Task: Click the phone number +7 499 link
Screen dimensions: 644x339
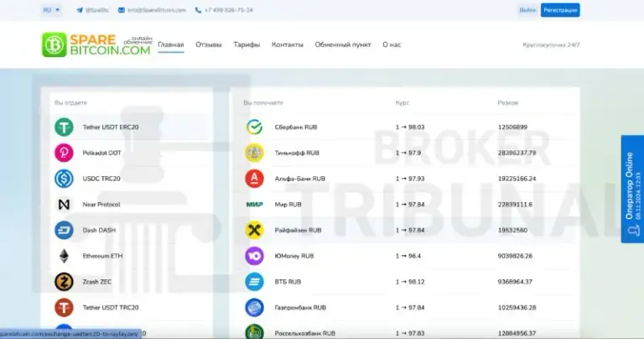Action: click(229, 10)
